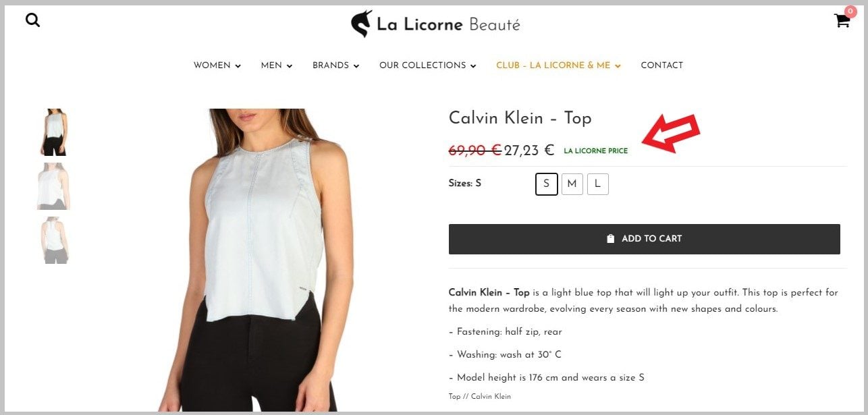
Task: Show the first front-view thumbnail
Action: (x=53, y=132)
